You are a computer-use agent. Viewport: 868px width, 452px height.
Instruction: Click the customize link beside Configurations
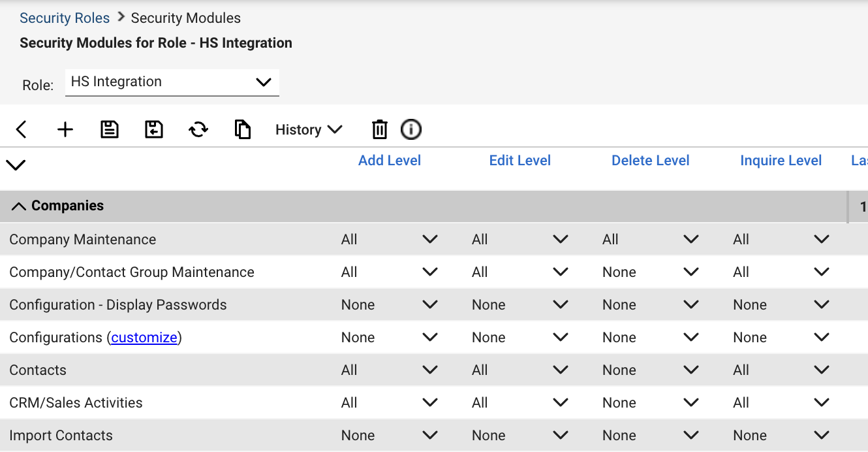tap(144, 338)
